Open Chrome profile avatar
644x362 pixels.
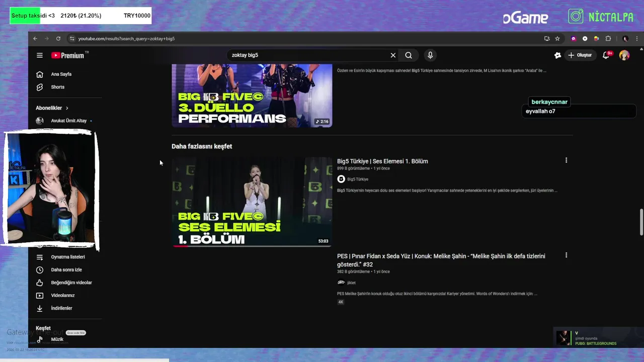[x=625, y=39]
